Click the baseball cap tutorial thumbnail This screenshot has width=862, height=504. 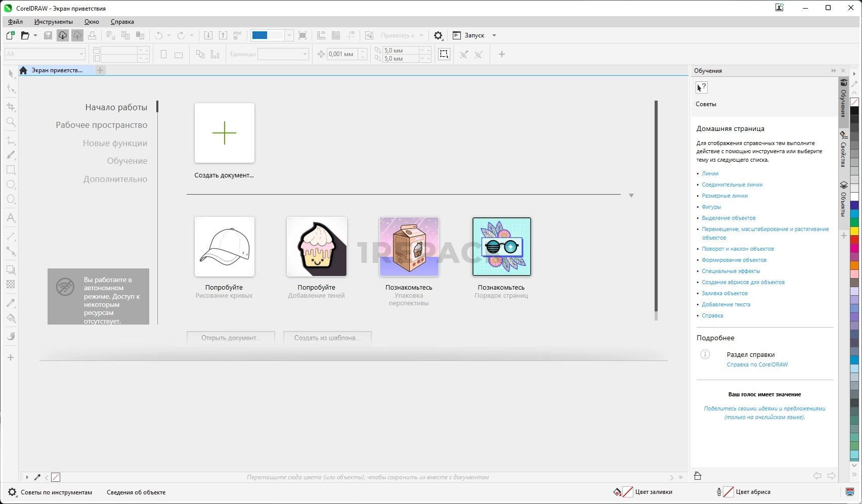(224, 247)
